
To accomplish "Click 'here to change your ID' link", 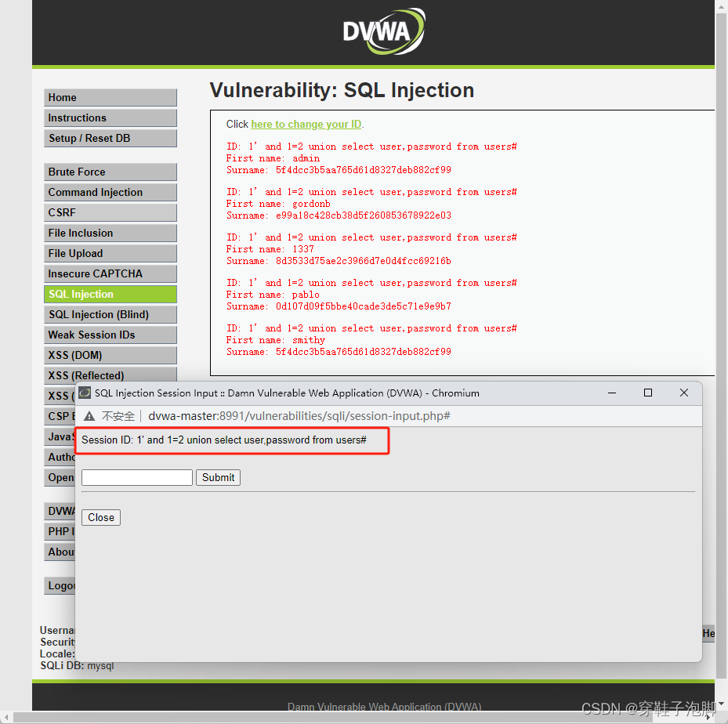I will pyautogui.click(x=306, y=125).
